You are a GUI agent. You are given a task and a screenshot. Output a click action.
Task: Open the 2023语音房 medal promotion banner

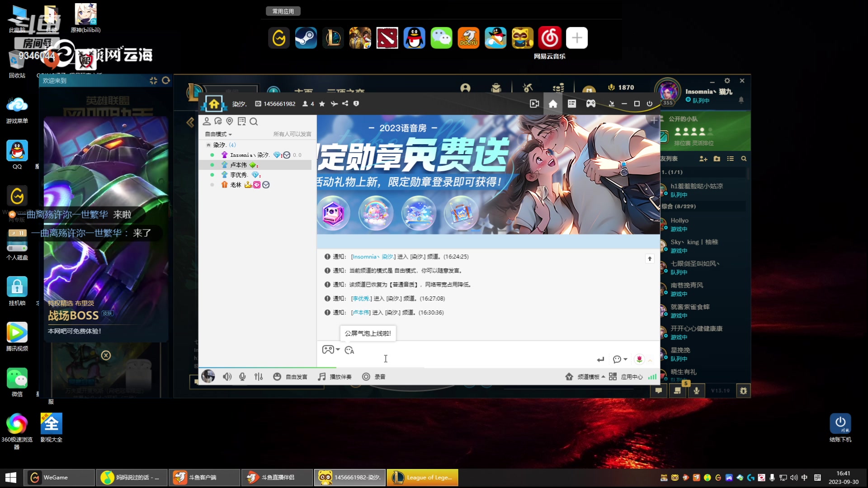488,174
